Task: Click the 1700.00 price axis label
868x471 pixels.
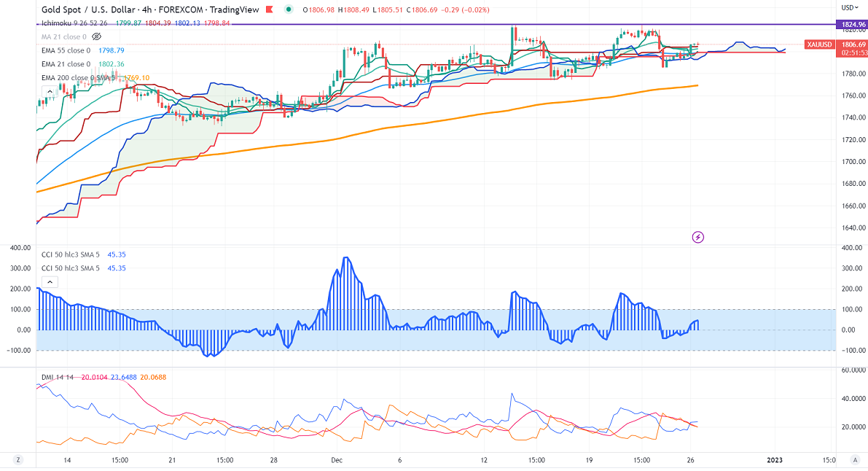Action: 853,162
